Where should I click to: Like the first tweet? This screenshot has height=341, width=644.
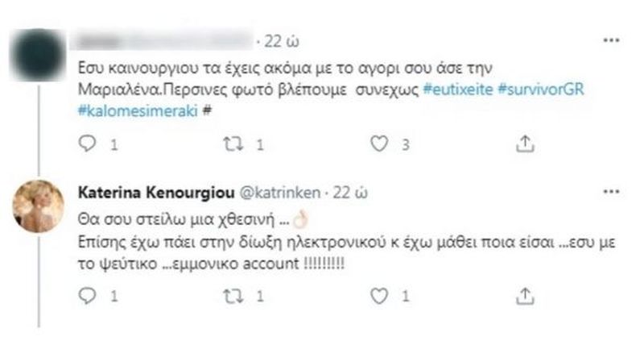378,145
